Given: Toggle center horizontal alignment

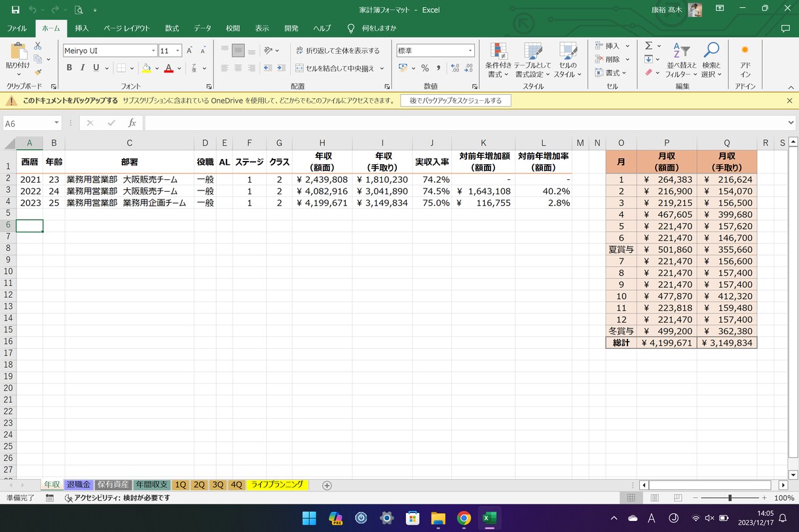Looking at the screenshot, I should pos(238,68).
